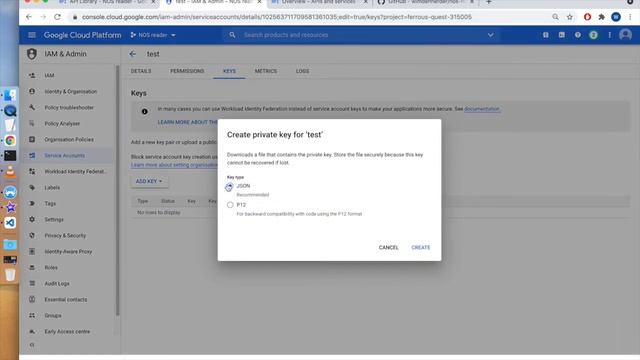Open Finder from the macOS dock
The image size is (640, 360).
[10, 95]
